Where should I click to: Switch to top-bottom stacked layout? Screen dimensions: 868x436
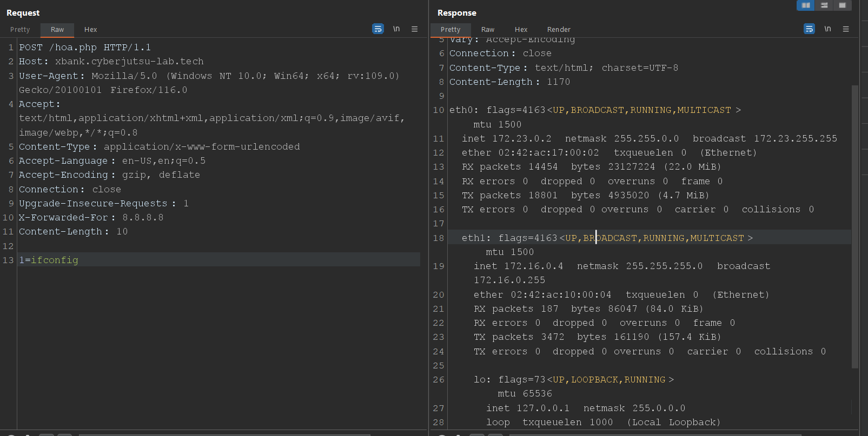pyautogui.click(x=824, y=5)
